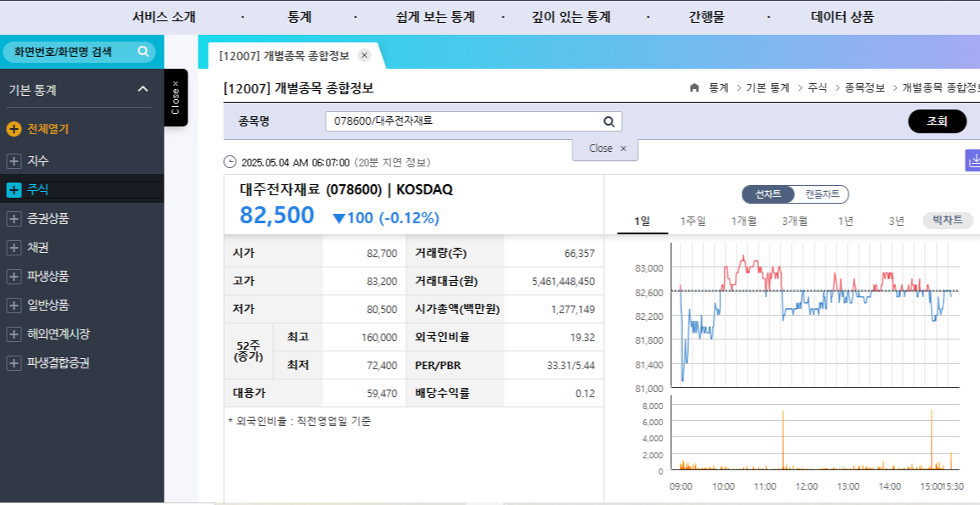
Task: Click the magnifier in the screen search box
Action: tap(143, 51)
